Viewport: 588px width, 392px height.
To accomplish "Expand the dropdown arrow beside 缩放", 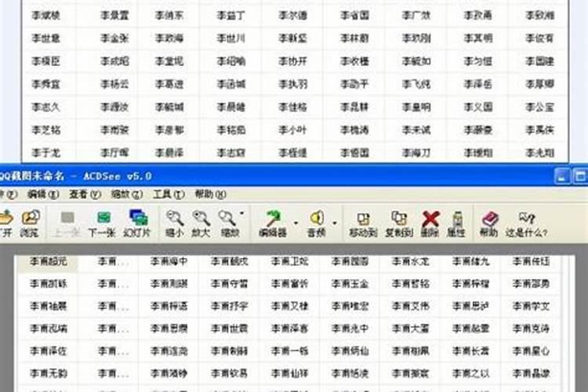I will click(242, 214).
